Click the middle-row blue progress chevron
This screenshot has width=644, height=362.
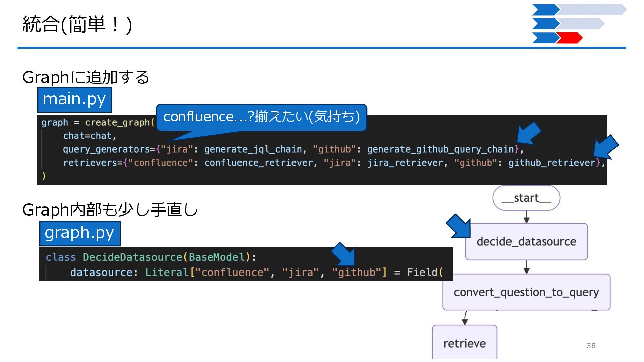(x=545, y=24)
